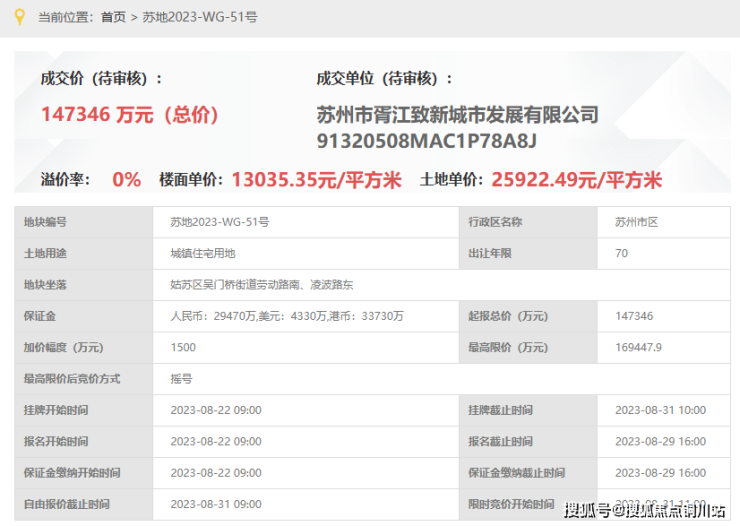Click the 0% premium rate value
This screenshot has height=526, width=740.
tap(126, 180)
